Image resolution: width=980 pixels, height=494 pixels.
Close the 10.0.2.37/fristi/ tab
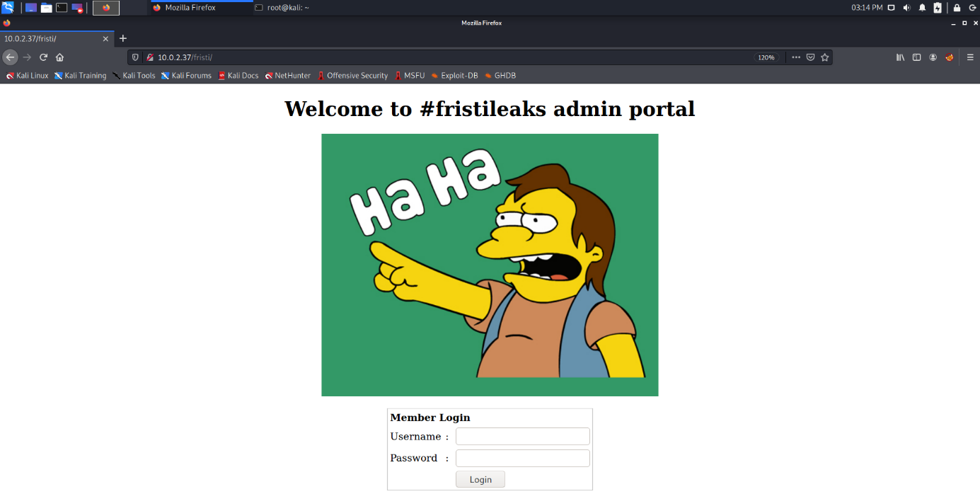coord(106,39)
